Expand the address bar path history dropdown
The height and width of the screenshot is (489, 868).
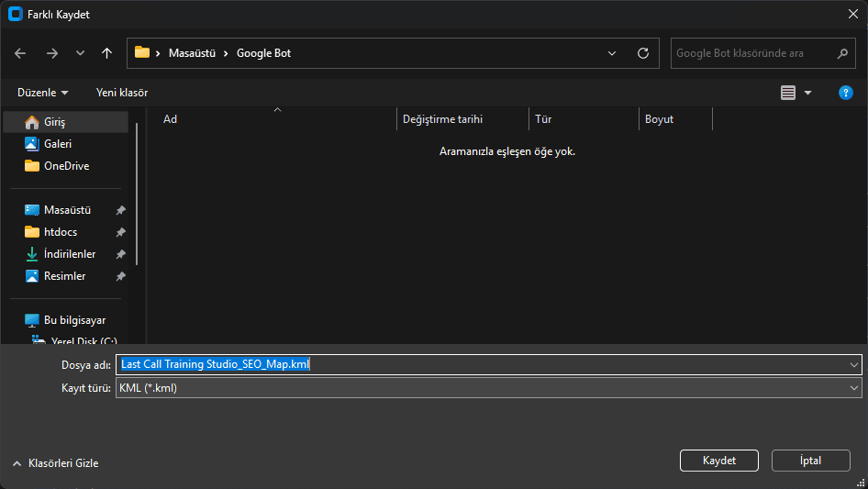point(612,53)
